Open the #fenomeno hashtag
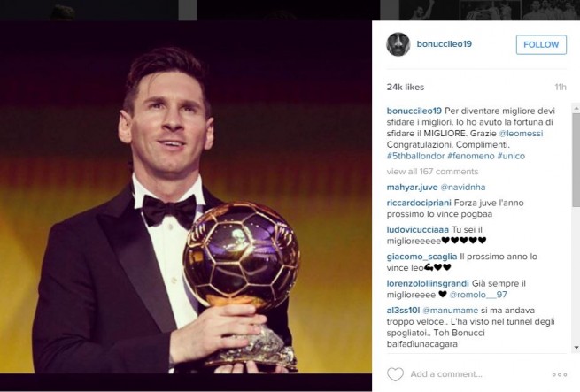This screenshot has height=392, width=580. (x=471, y=156)
